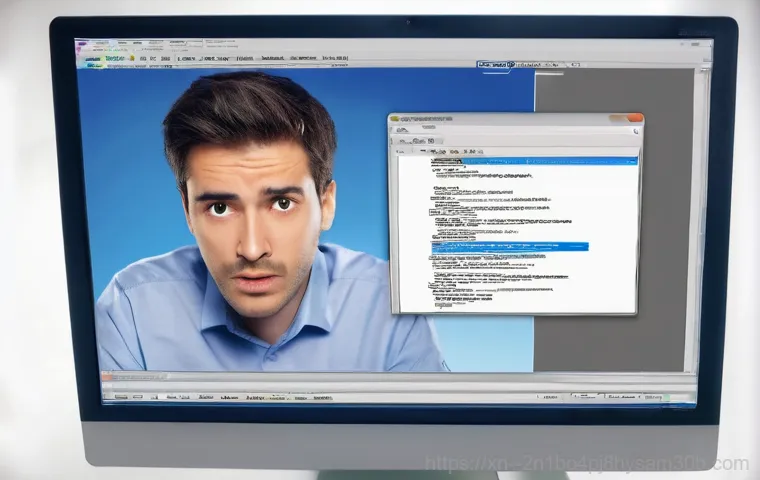Click the man's photo in the main window
The height and width of the screenshot is (480, 760).
click(x=260, y=220)
